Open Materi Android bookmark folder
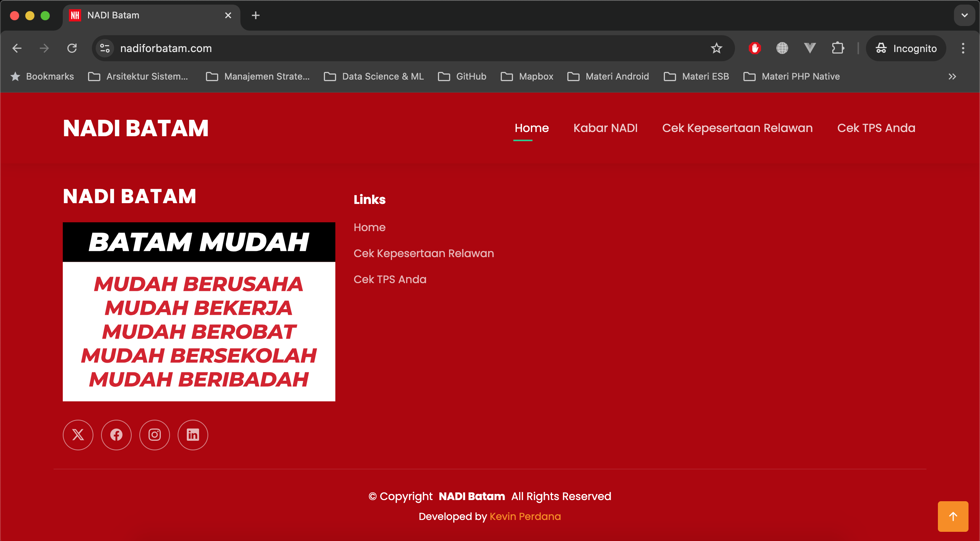This screenshot has height=541, width=980. pos(608,77)
